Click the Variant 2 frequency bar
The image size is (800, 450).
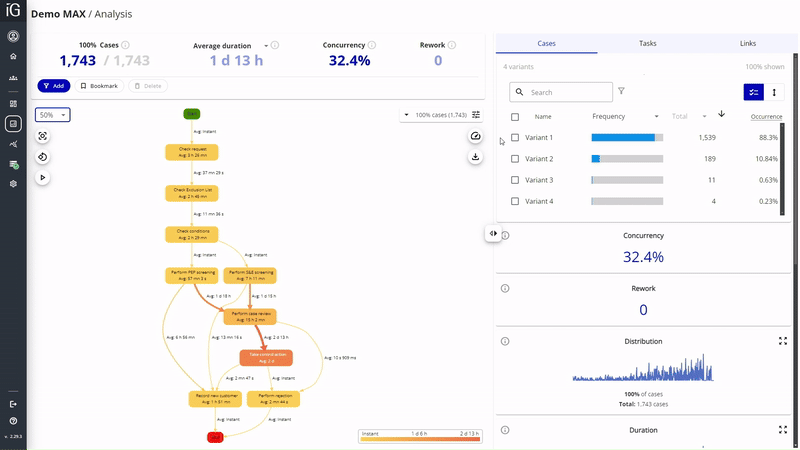(627, 159)
